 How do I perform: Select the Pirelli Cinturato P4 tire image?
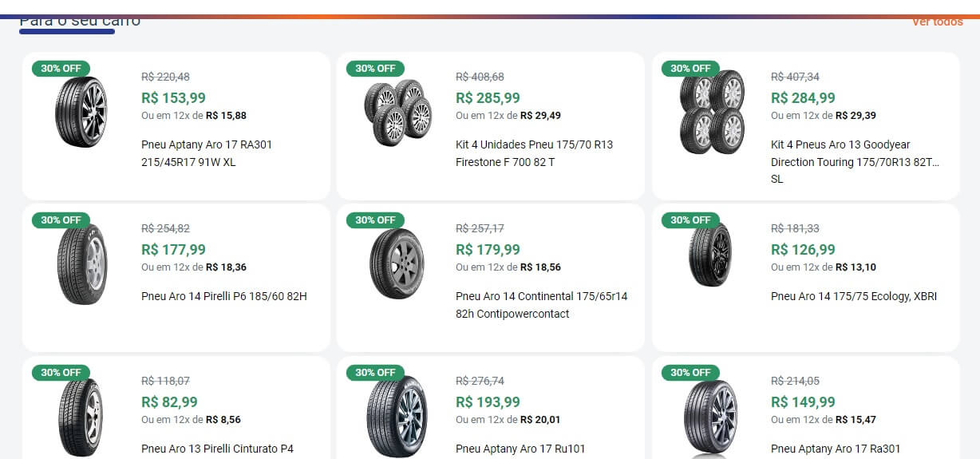81,417
